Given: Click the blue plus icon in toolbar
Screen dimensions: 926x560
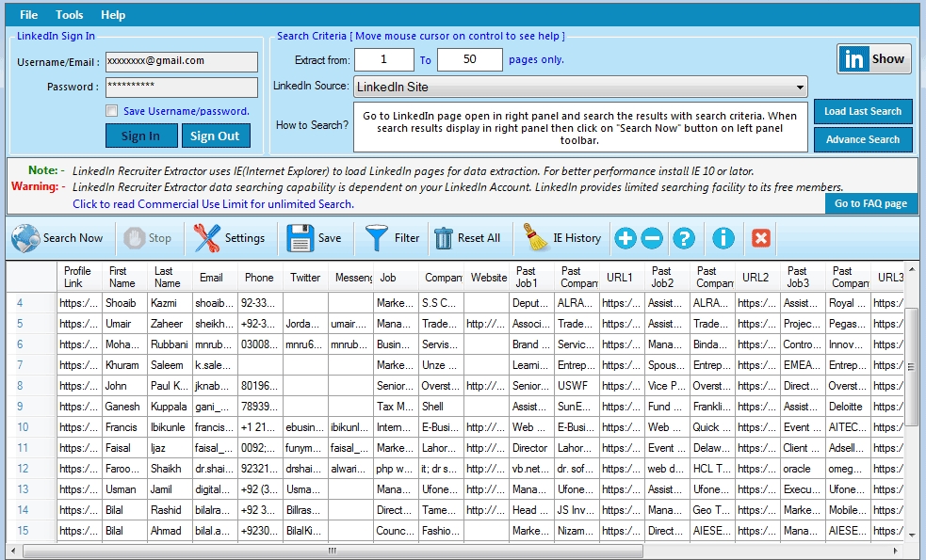Looking at the screenshot, I should (625, 238).
